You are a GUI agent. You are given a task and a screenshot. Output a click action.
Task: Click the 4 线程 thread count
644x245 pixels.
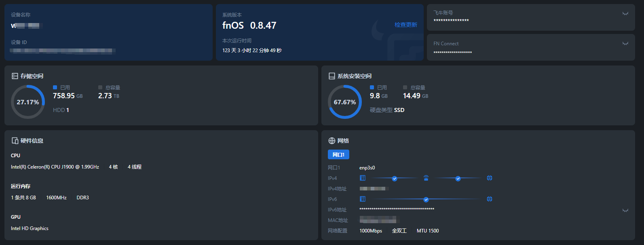click(x=135, y=167)
